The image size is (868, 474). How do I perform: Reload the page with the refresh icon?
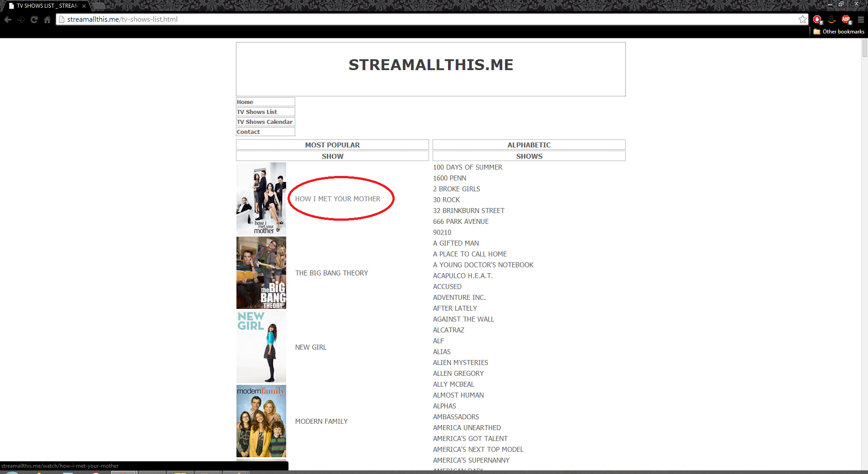click(34, 19)
